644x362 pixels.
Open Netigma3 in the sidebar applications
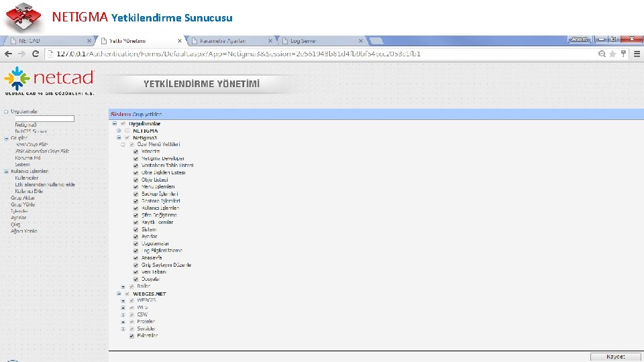26,125
